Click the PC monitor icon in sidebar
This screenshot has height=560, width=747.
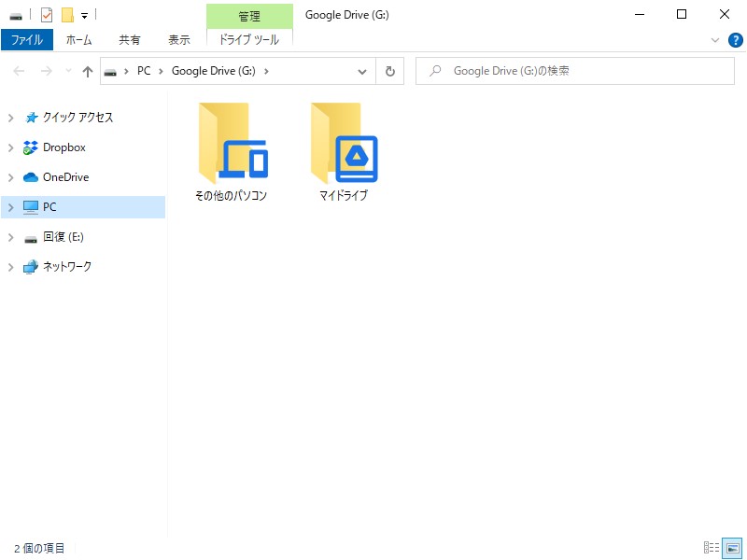point(31,207)
